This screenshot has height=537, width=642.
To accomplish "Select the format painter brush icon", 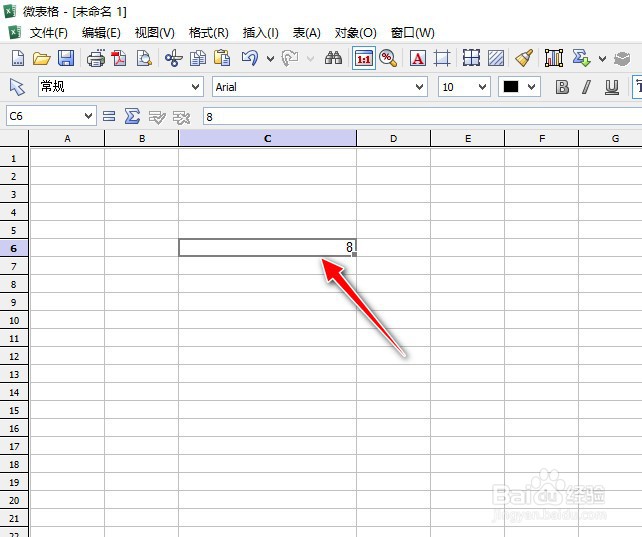I will (524, 59).
